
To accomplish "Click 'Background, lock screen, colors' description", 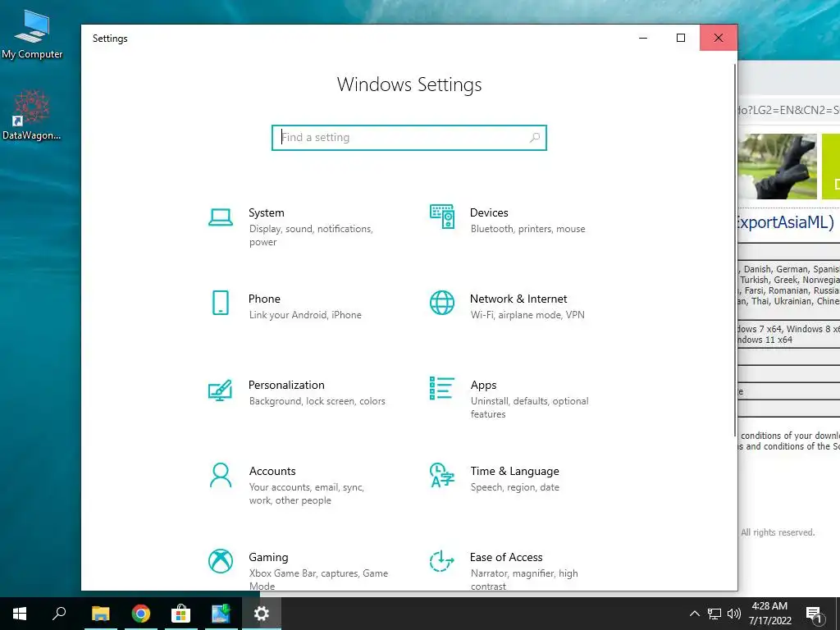I will click(x=317, y=401).
